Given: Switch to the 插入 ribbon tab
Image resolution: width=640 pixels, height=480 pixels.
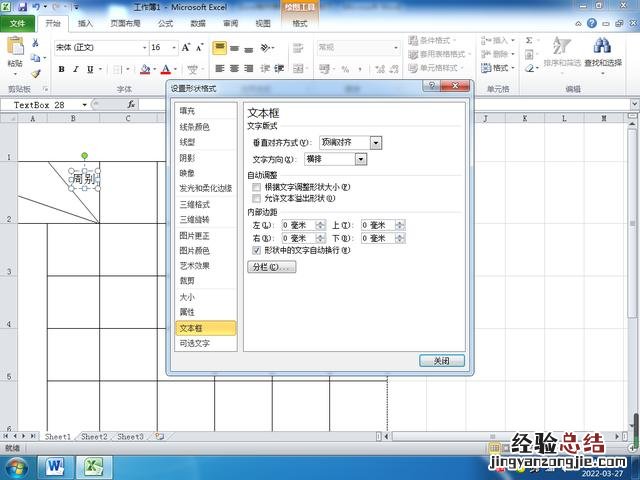Looking at the screenshot, I should (x=86, y=22).
